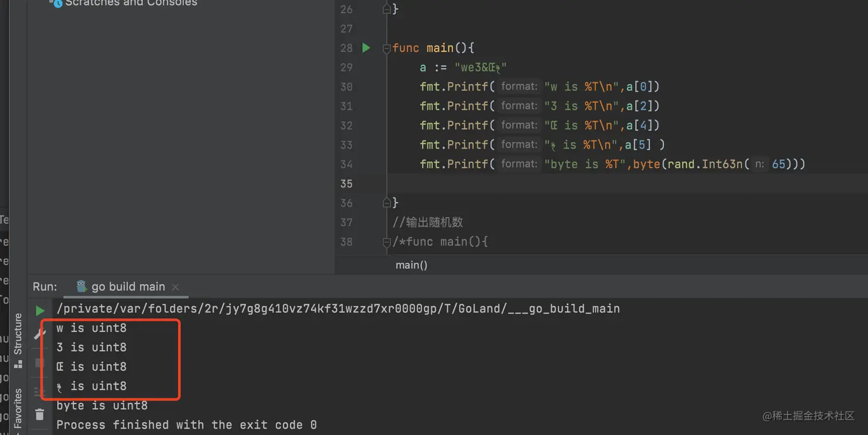Open the Structure tool window tab
This screenshot has width=868, height=435.
click(x=18, y=340)
